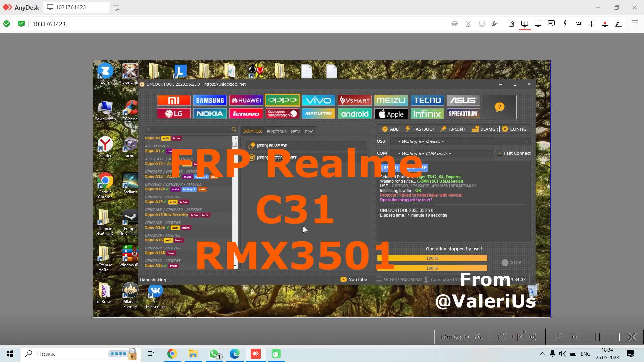Open the ADB tools menu
The width and height of the screenshot is (644, 362).
tap(390, 129)
